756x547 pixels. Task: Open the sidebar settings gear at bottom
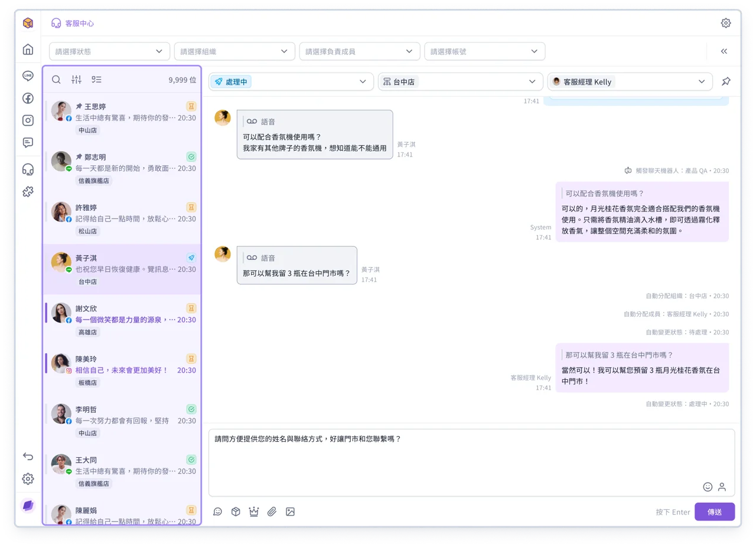click(28, 478)
